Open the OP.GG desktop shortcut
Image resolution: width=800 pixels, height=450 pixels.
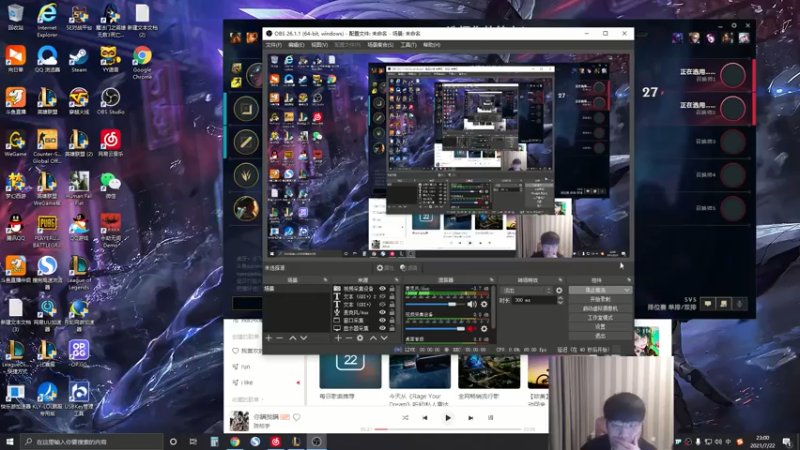(79, 354)
